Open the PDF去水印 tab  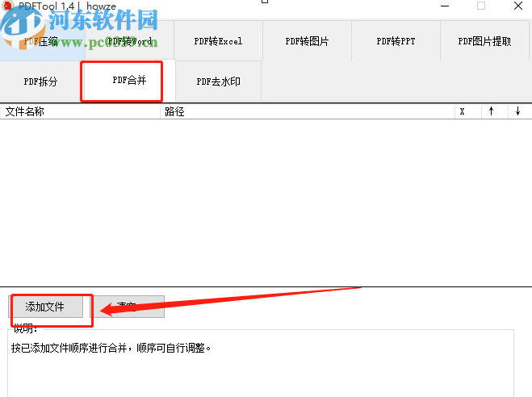coord(219,81)
